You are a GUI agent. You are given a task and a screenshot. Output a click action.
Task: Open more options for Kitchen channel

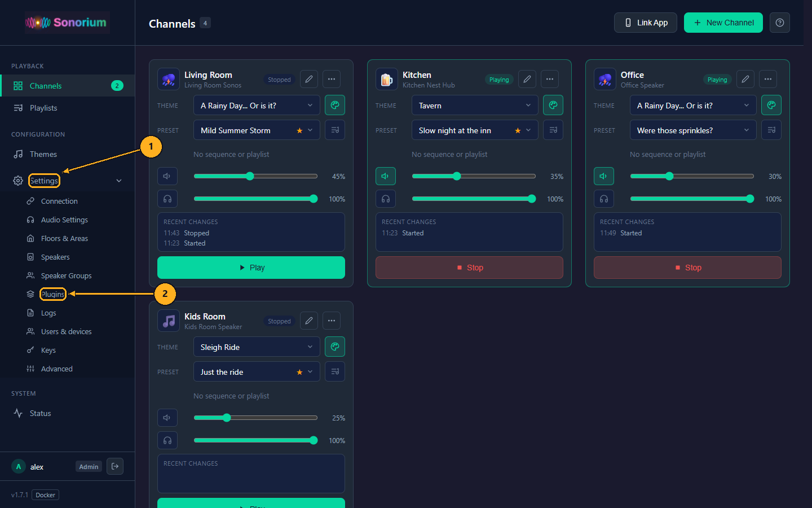[x=550, y=79]
